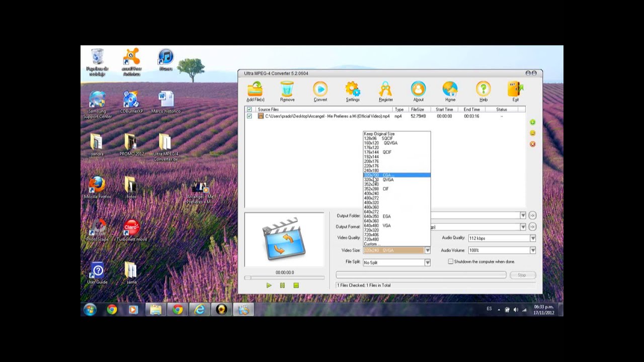Open the Windows Start button

[90, 310]
